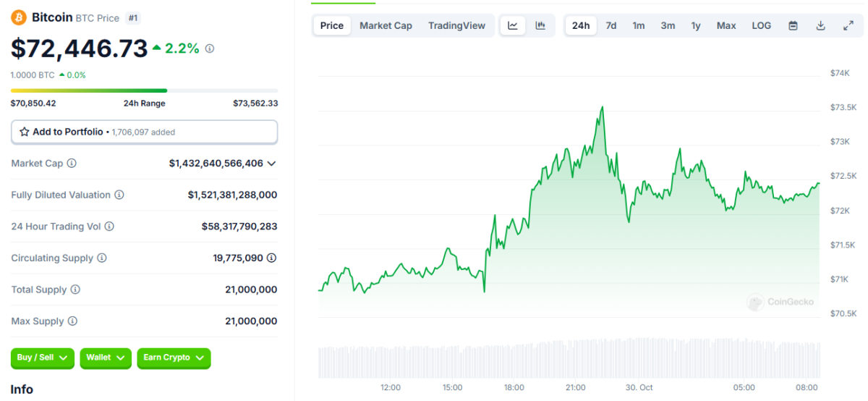Switch to line chart view icon
This screenshot has width=868, height=401.
(513, 25)
